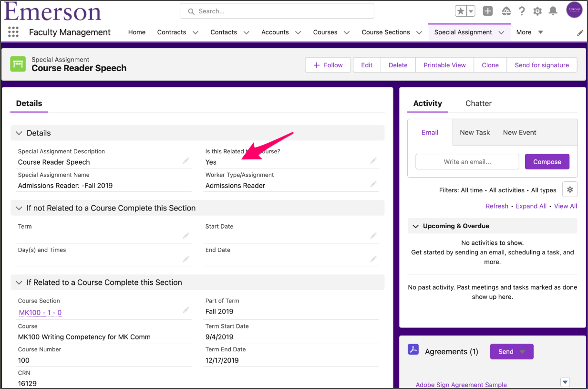
Task: Select the Activity tab
Action: 428,103
